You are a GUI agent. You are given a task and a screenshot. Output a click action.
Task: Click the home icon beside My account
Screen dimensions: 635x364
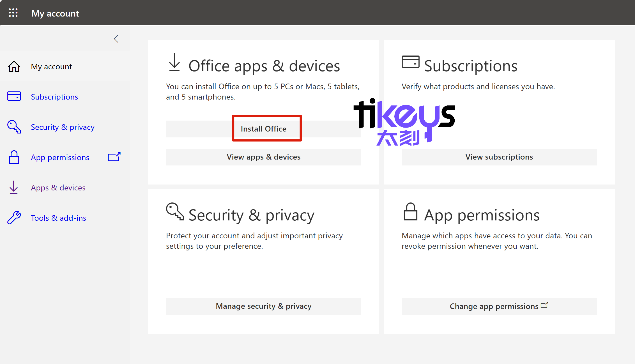[14, 66]
